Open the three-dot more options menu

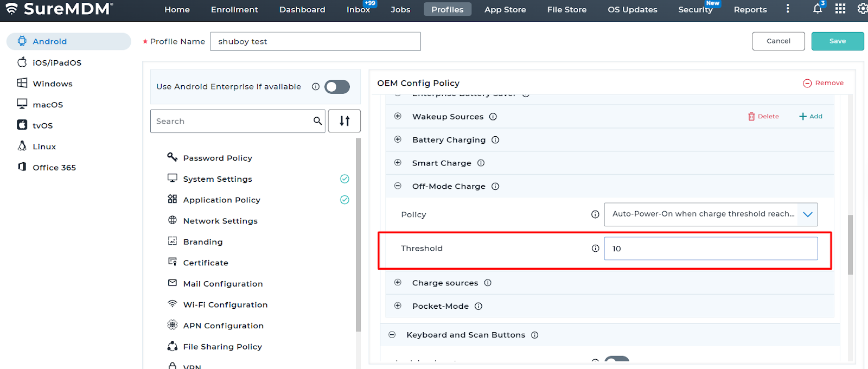click(x=788, y=9)
